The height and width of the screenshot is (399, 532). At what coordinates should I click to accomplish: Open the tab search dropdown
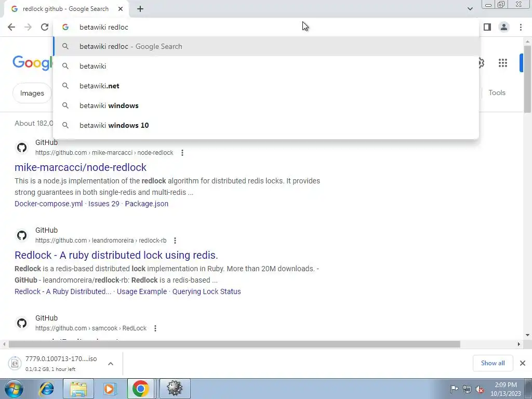point(470,9)
